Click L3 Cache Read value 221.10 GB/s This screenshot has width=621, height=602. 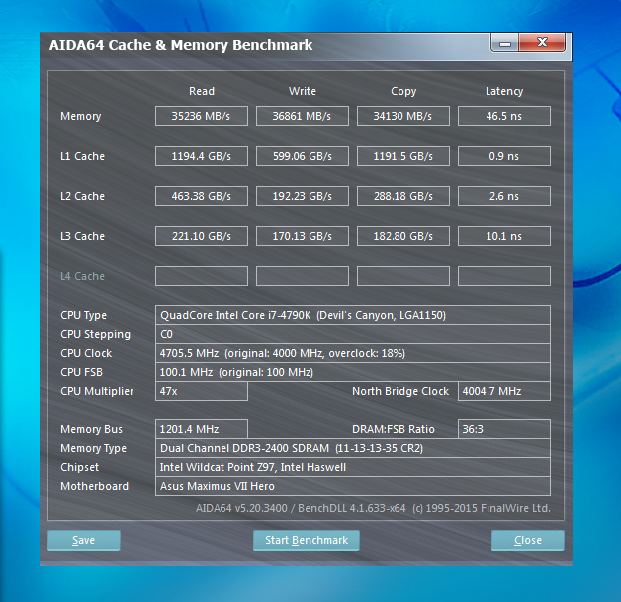tap(201, 236)
